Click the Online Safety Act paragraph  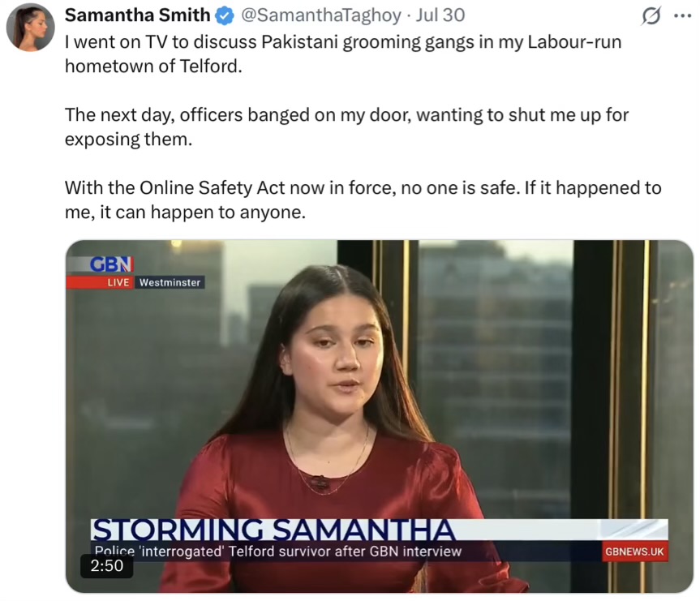click(x=363, y=200)
